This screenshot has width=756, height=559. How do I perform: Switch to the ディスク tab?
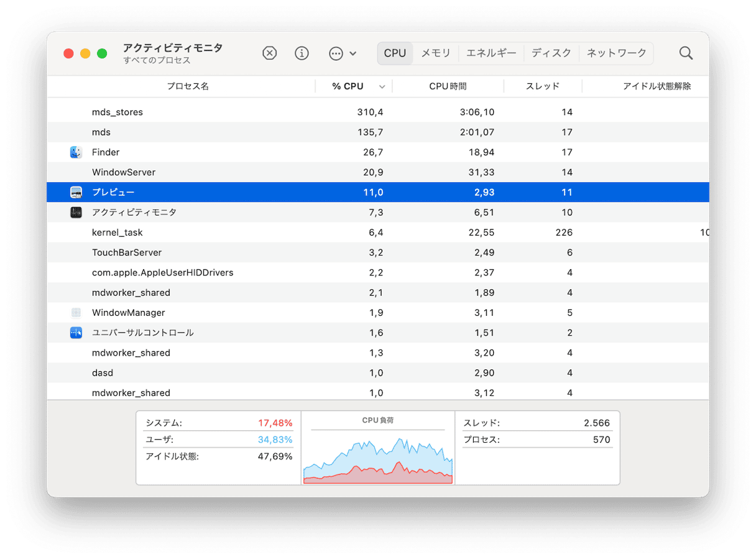(x=551, y=53)
